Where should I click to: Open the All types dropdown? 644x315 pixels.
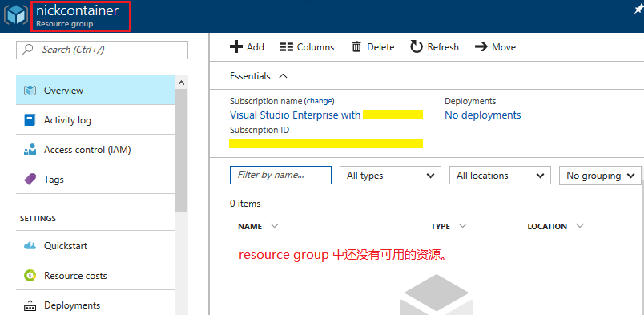click(x=390, y=176)
